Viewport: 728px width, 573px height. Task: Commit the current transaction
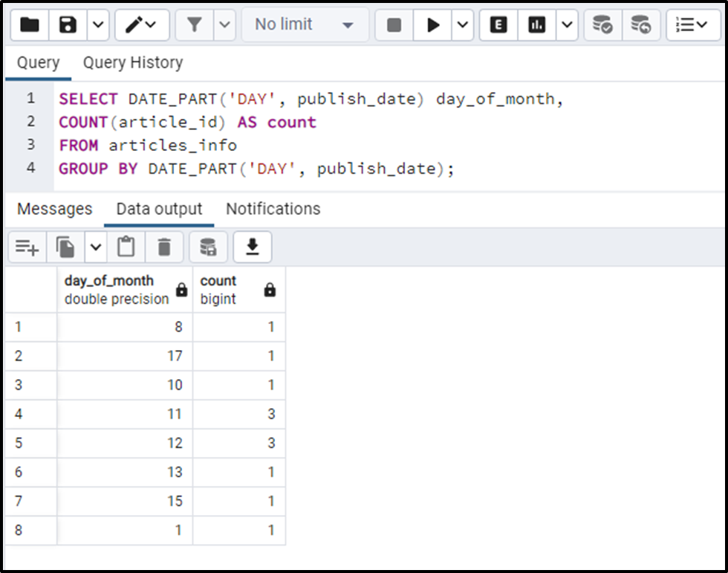602,25
